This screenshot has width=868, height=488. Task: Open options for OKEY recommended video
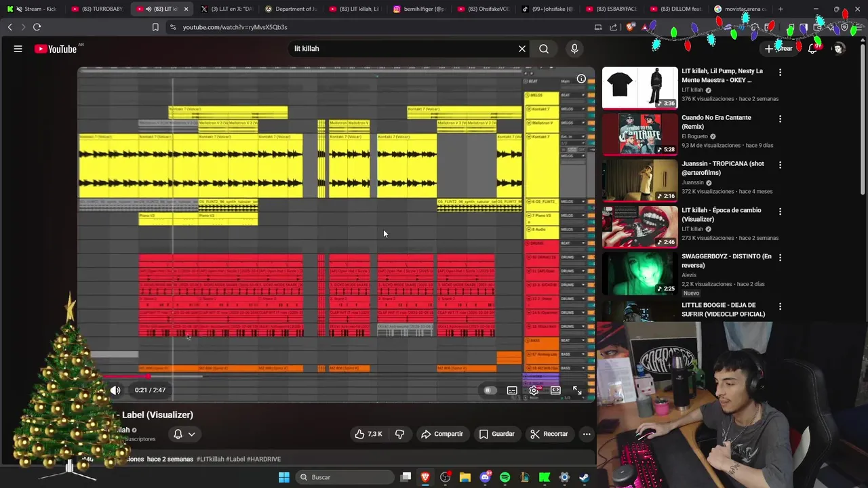[780, 72]
